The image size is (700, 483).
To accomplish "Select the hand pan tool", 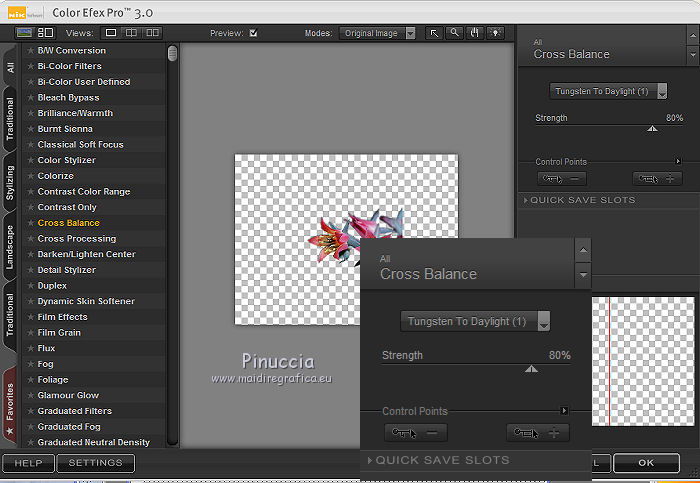I will tap(474, 33).
